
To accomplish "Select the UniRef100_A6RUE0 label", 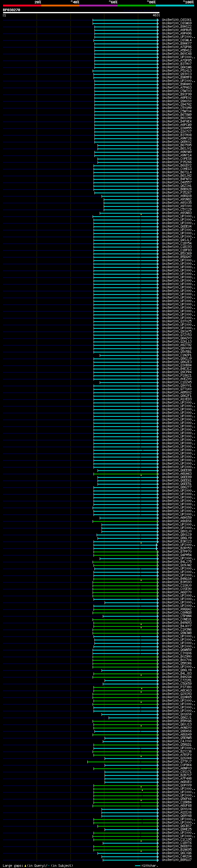I will 177,782.
